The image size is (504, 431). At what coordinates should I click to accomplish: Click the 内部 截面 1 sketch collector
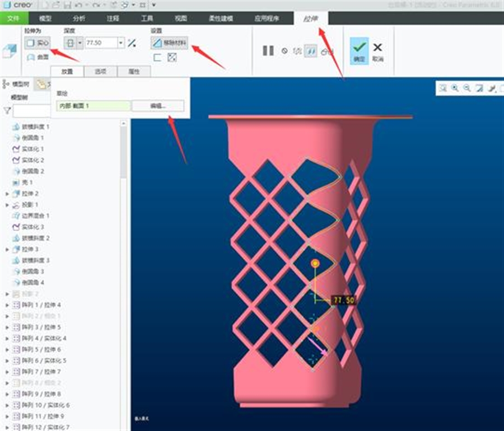(x=94, y=106)
